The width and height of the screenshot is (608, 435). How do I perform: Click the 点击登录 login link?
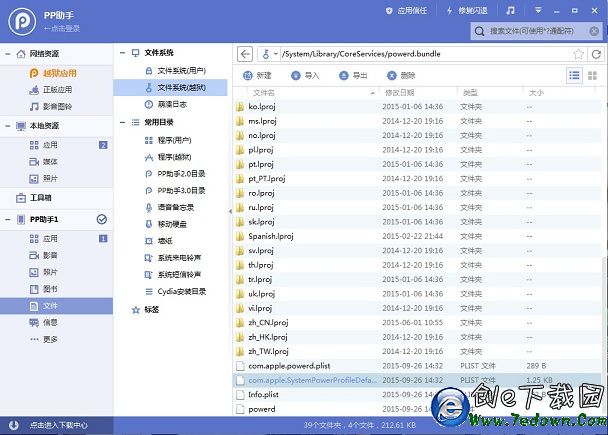(62, 28)
